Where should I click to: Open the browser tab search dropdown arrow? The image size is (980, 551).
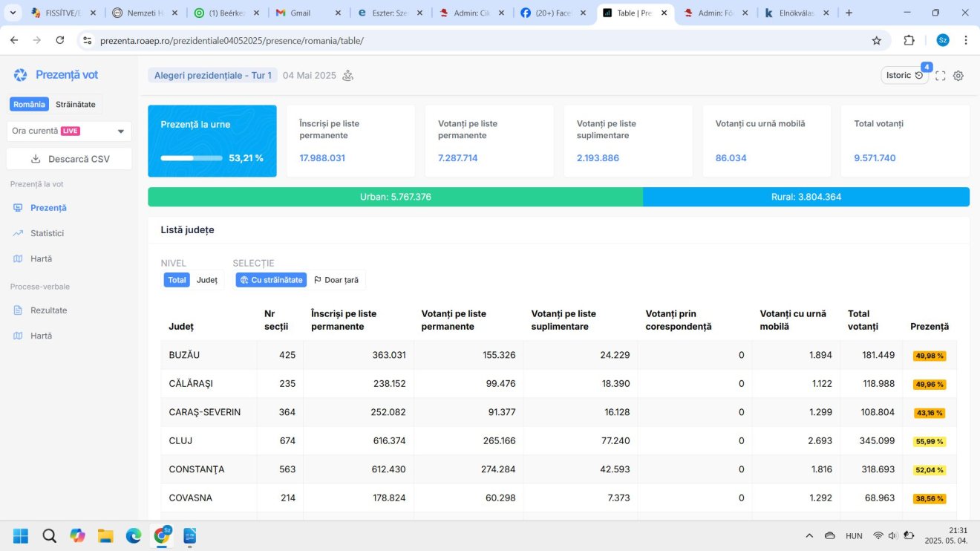pos(13,13)
